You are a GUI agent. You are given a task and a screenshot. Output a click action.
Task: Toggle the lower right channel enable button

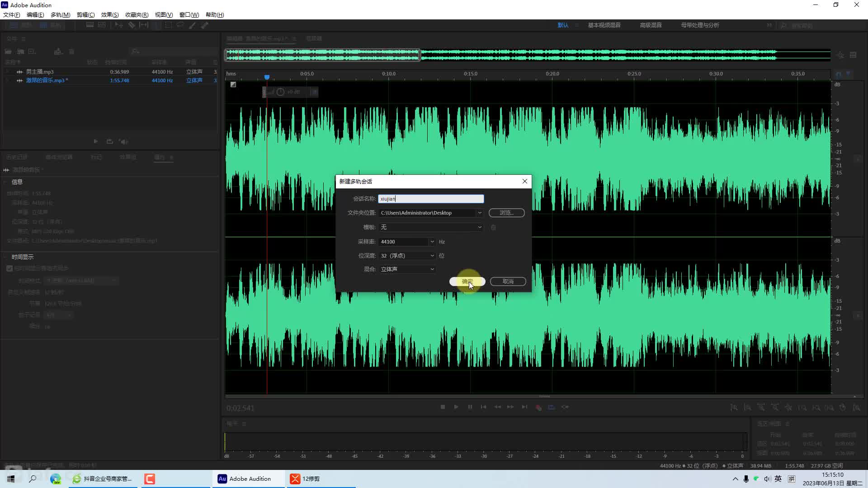pyautogui.click(x=858, y=315)
